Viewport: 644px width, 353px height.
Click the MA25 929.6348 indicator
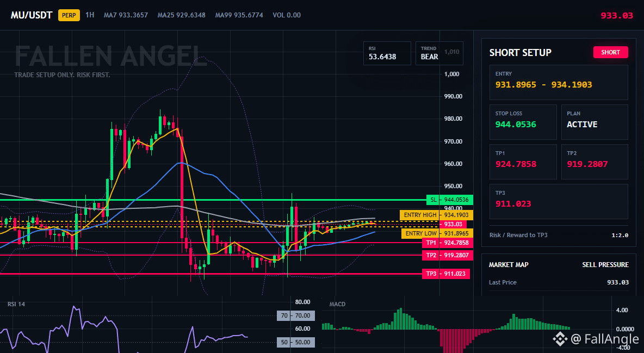[x=182, y=15]
